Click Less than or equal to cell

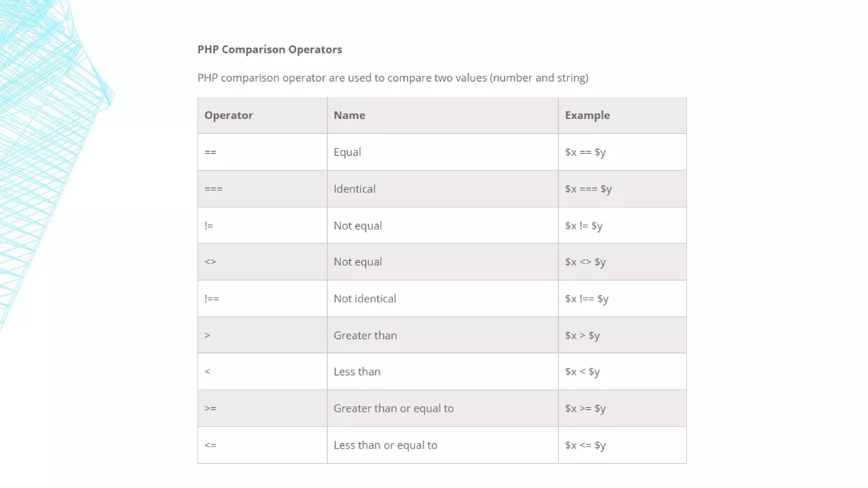[x=442, y=445]
